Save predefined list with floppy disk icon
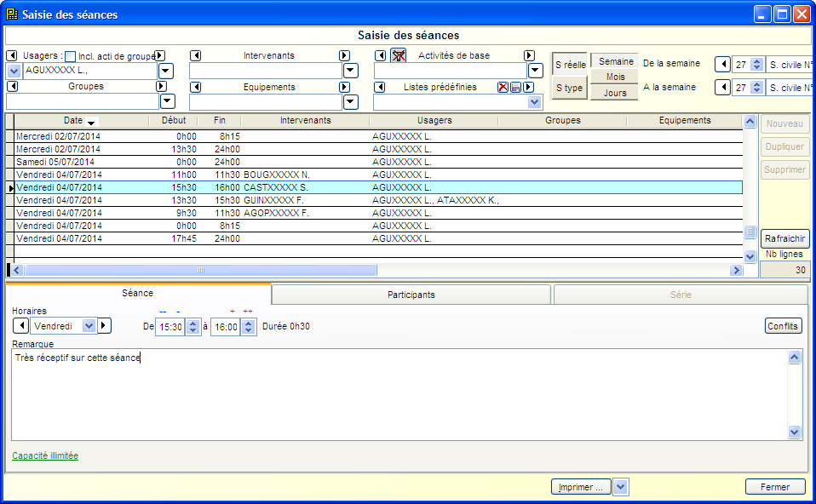816x504 pixels. [x=515, y=87]
